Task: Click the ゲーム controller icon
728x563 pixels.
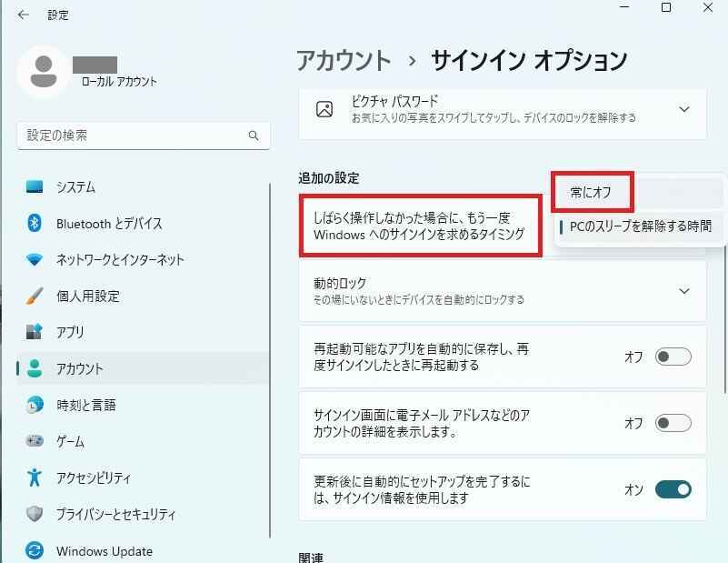Action: 35,440
